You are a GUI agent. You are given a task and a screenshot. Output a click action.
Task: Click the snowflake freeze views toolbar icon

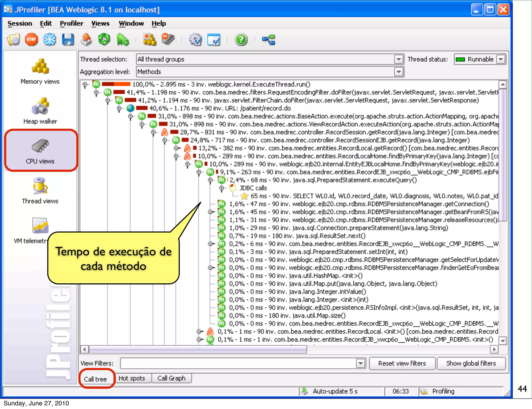pos(49,39)
